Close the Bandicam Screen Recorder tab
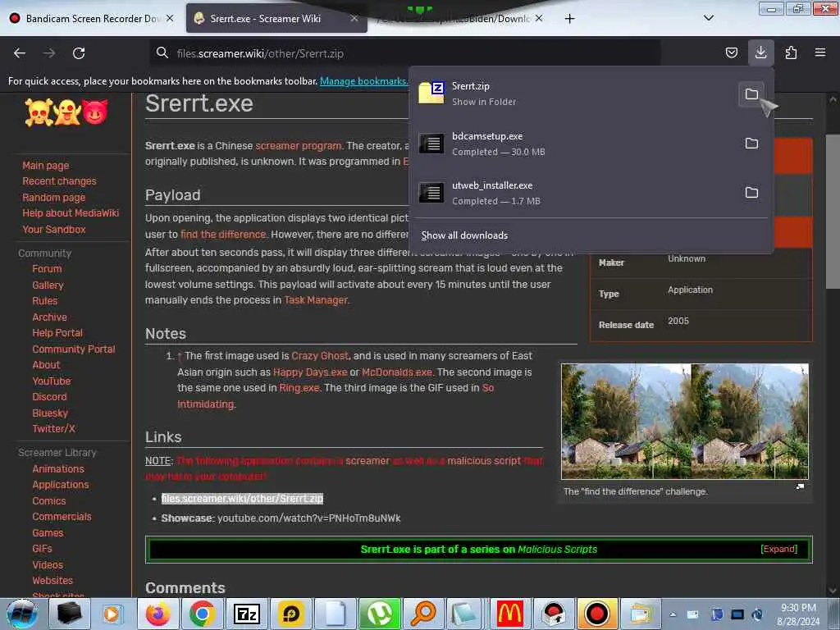This screenshot has height=630, width=840. click(x=170, y=18)
